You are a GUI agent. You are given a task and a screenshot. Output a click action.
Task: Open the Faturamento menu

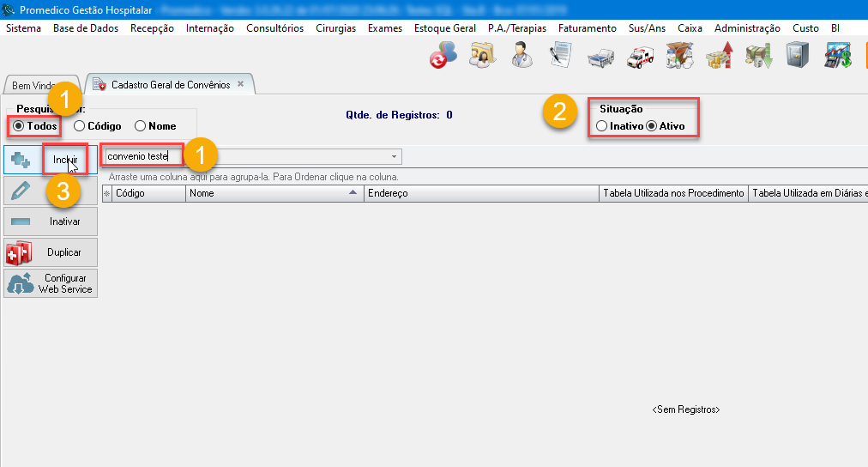click(x=587, y=28)
